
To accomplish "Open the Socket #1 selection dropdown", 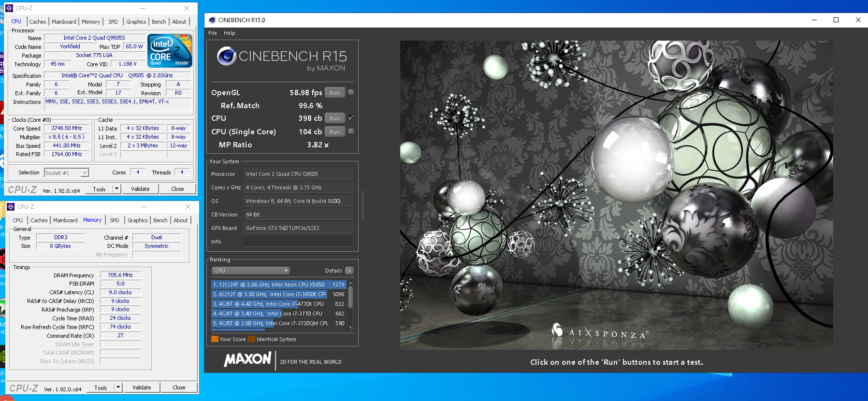I will (67, 172).
